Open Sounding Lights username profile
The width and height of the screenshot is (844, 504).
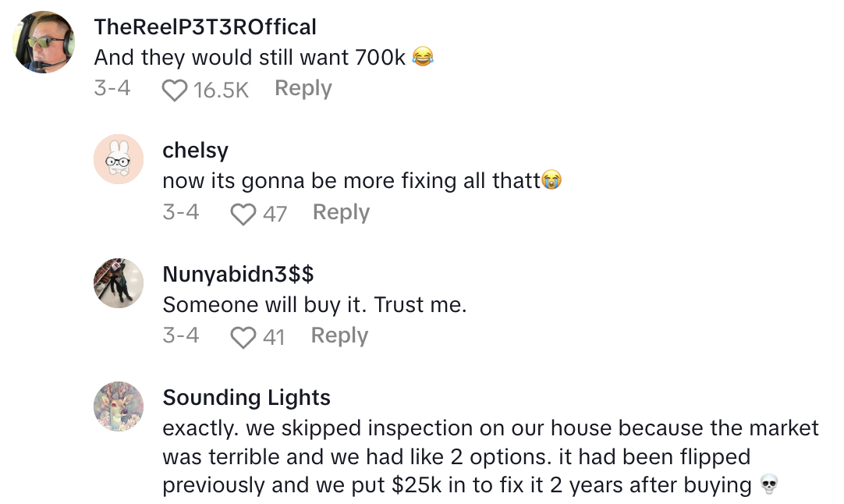click(x=246, y=397)
